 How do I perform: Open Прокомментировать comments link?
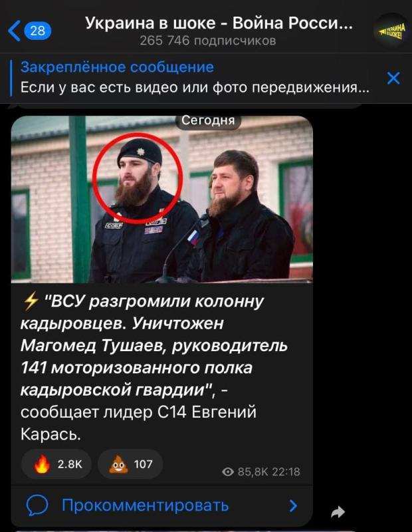coord(145,505)
